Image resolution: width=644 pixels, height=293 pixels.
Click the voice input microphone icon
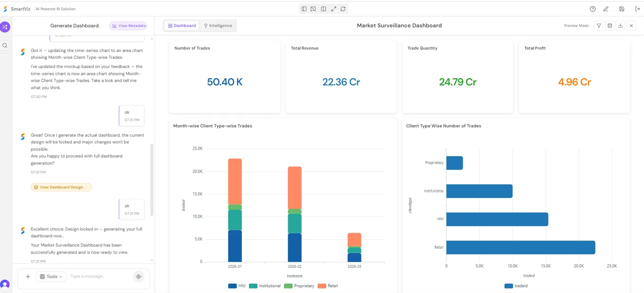click(x=138, y=276)
